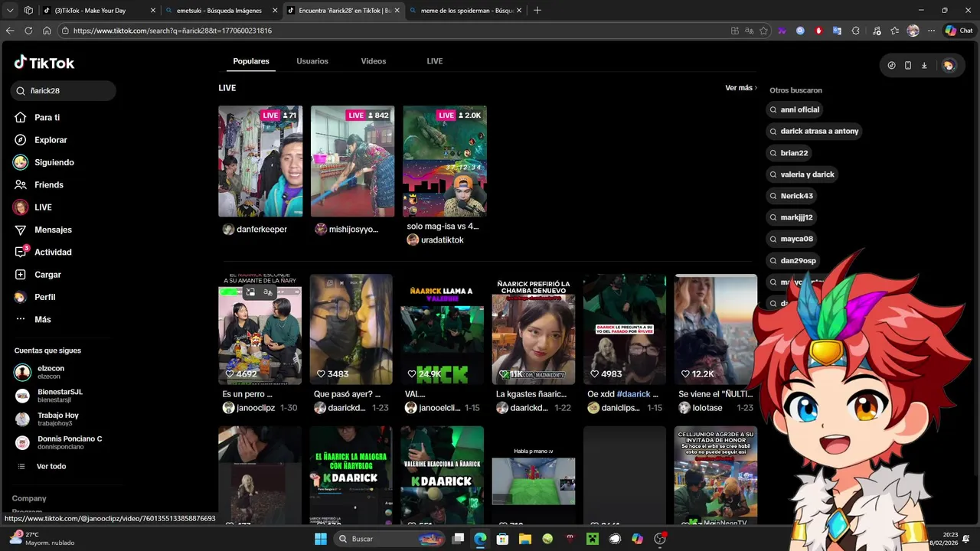Open mishijosyyo live stream thumbnail
980x551 pixels.
pyautogui.click(x=352, y=161)
